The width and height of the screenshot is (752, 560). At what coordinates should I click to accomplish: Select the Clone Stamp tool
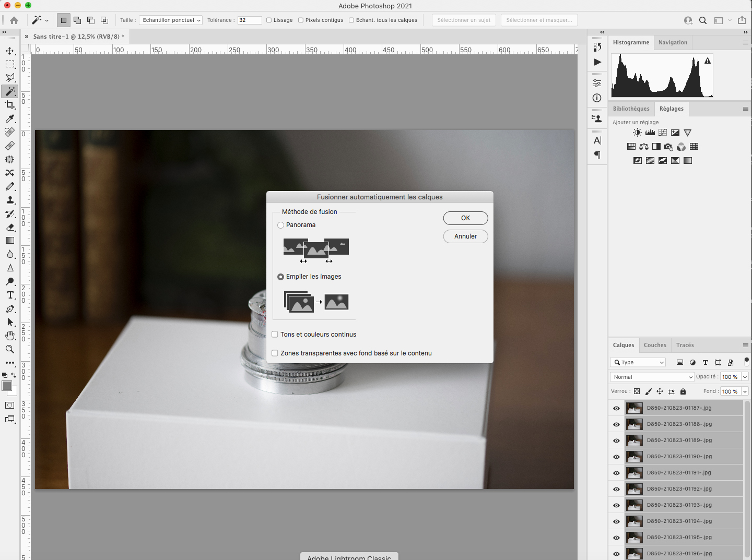pyautogui.click(x=10, y=200)
